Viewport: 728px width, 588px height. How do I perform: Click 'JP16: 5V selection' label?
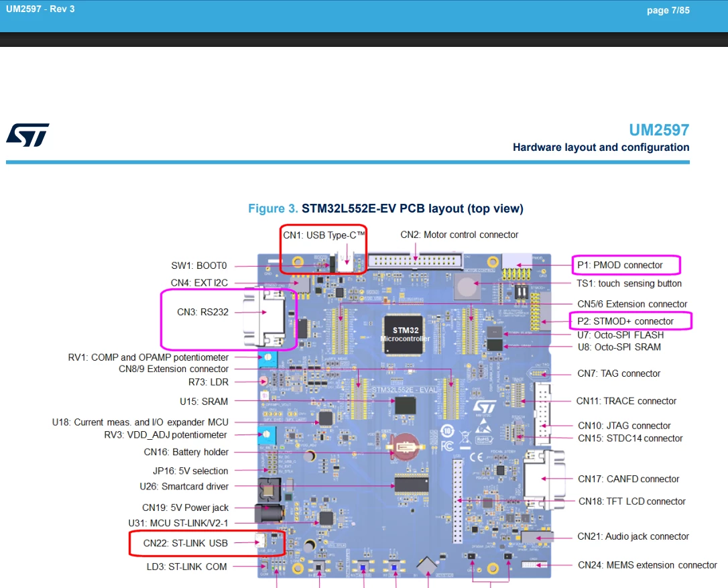190,471
